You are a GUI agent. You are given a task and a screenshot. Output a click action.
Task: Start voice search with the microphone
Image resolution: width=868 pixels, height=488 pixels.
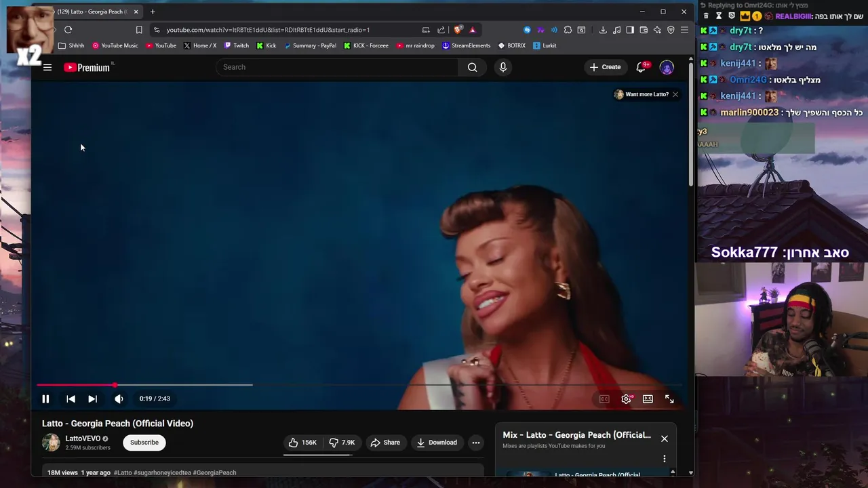pos(502,67)
